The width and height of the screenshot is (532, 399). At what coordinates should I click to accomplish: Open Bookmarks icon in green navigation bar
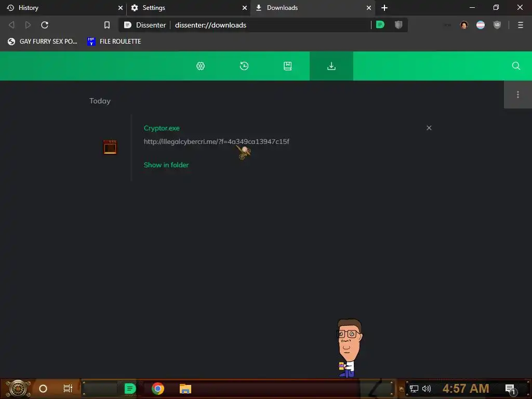point(288,66)
